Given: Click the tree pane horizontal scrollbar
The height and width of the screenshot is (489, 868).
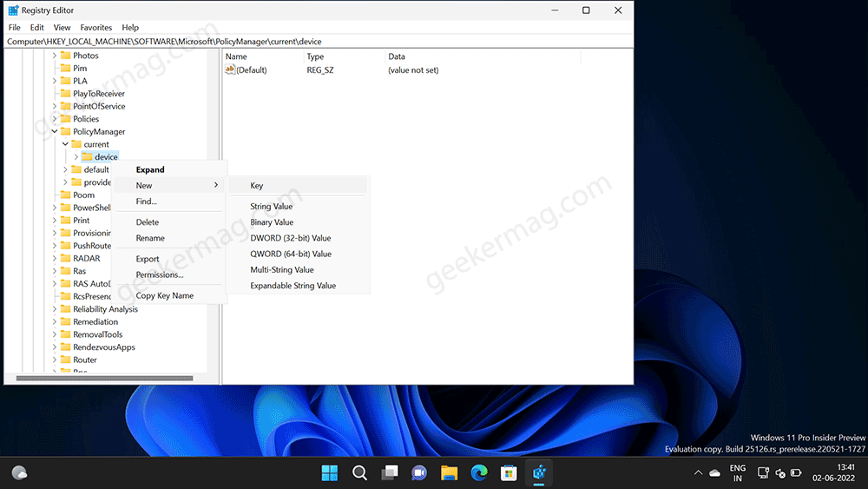Looking at the screenshot, I should [x=105, y=378].
